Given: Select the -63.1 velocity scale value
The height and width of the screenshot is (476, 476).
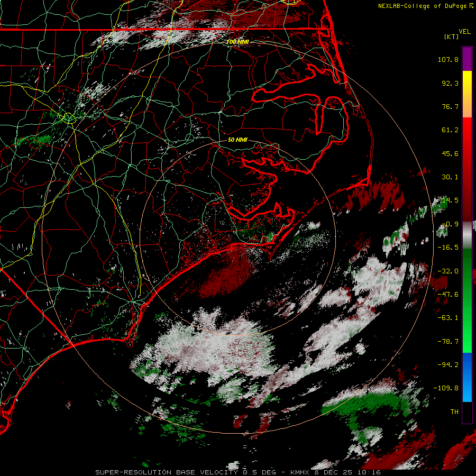Looking at the screenshot, I should [448, 318].
